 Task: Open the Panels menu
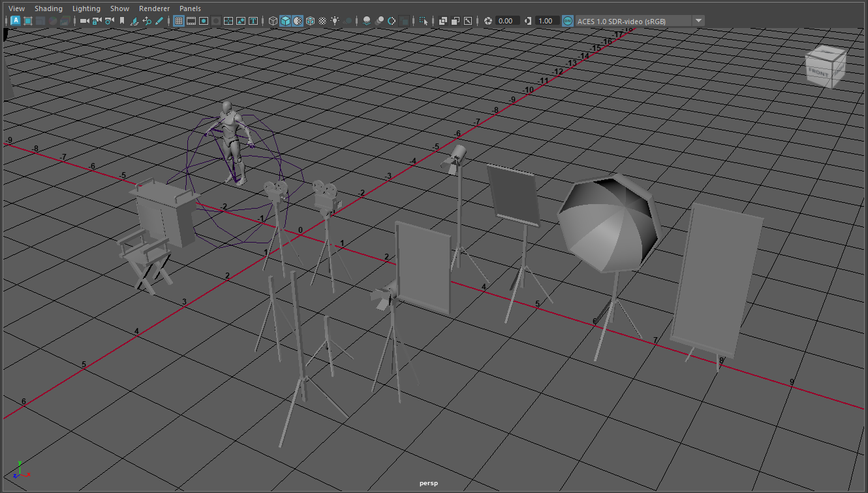coord(190,8)
